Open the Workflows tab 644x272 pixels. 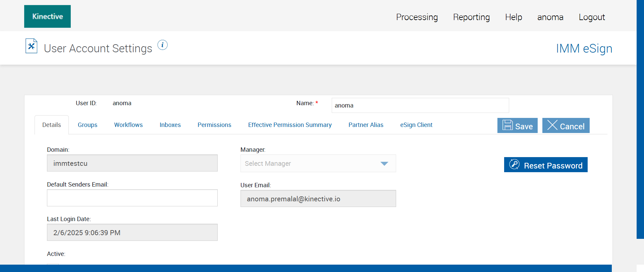pos(128,125)
